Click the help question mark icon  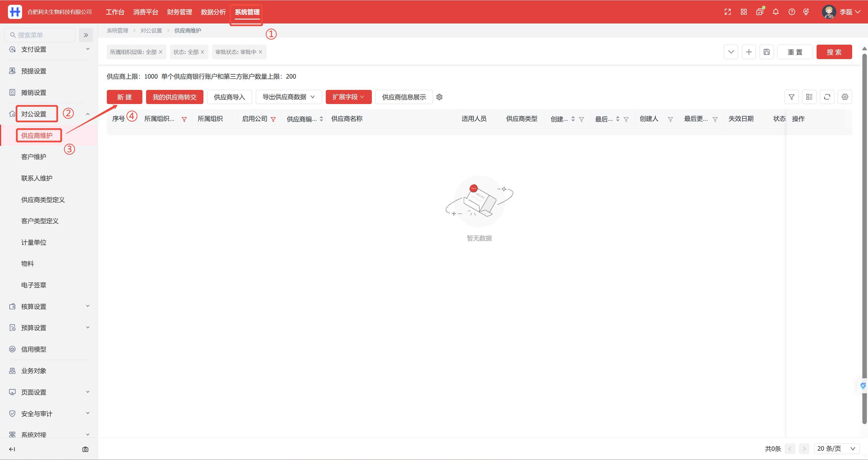pyautogui.click(x=791, y=12)
